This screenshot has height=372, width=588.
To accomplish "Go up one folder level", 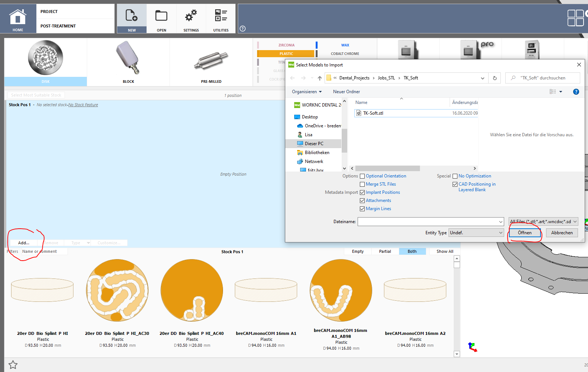I will point(319,78).
